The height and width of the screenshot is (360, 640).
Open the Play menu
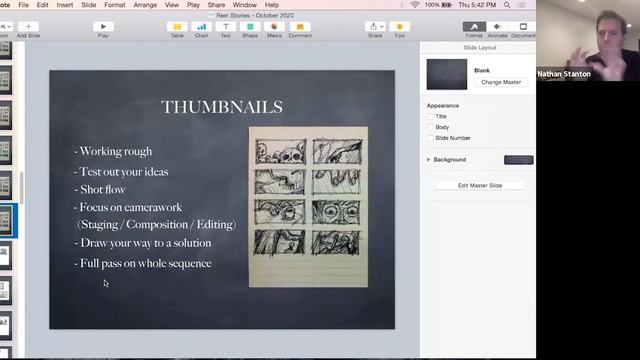pyautogui.click(x=193, y=5)
